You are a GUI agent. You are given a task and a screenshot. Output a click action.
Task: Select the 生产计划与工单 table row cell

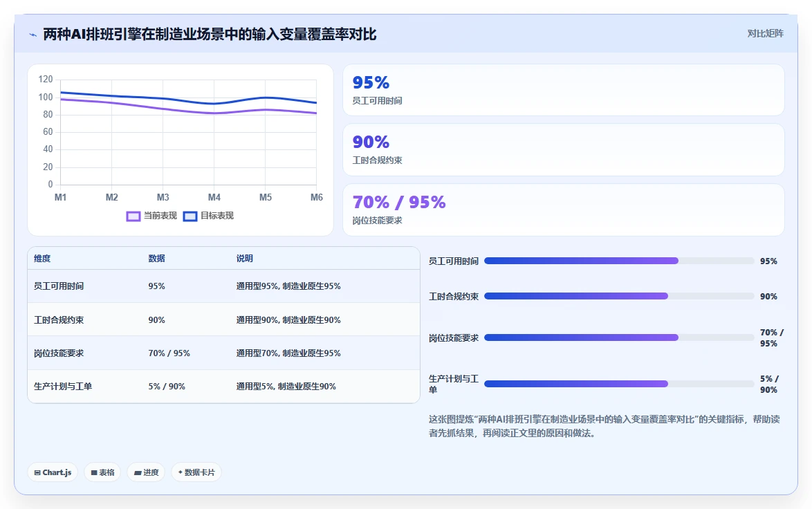(x=63, y=387)
